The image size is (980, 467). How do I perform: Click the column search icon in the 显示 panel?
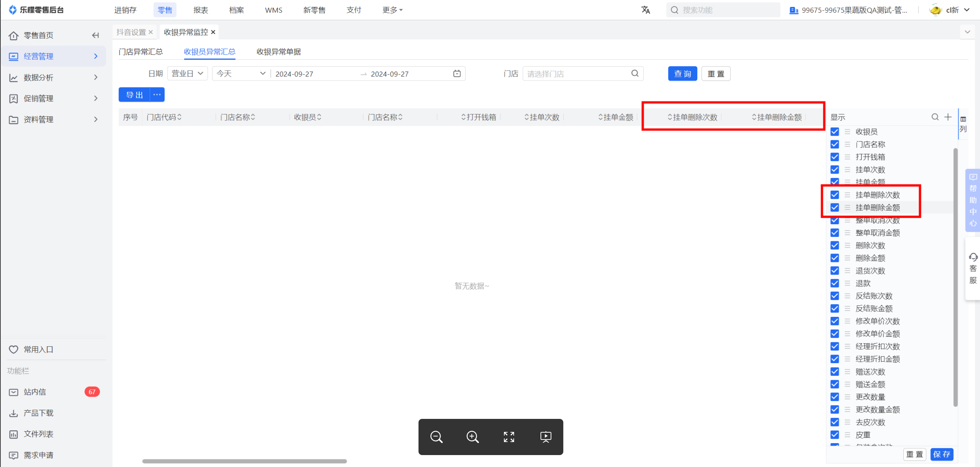[x=935, y=117]
